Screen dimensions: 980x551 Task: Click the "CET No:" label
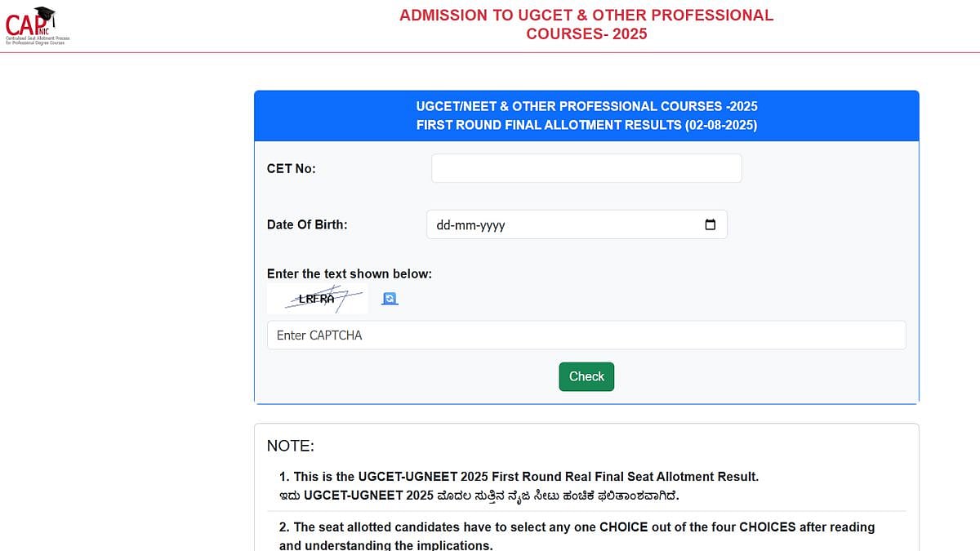(291, 168)
